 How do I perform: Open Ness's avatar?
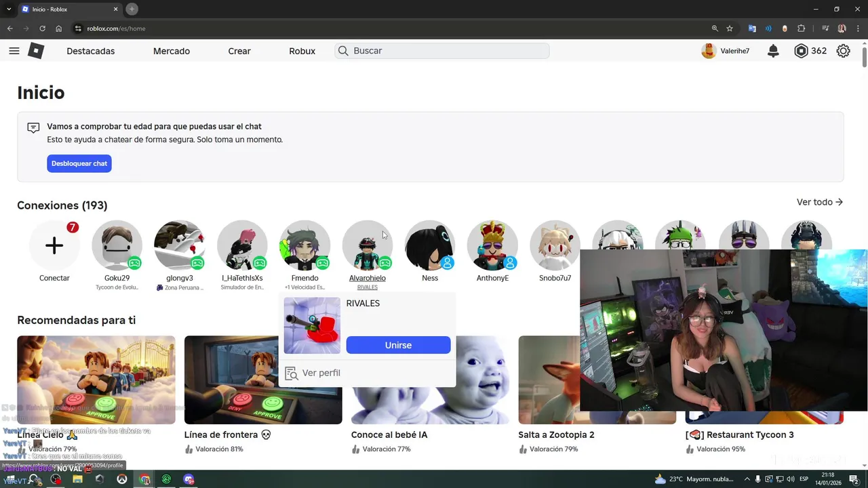pos(430,245)
